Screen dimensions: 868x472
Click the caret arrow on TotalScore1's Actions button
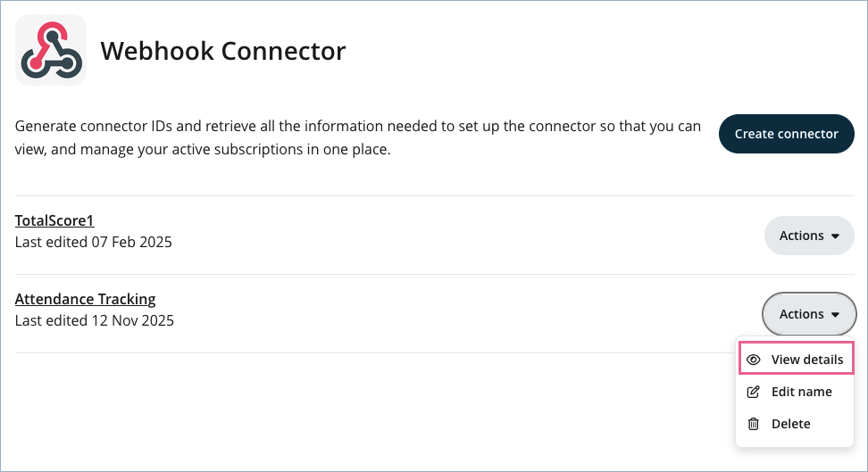(x=836, y=236)
